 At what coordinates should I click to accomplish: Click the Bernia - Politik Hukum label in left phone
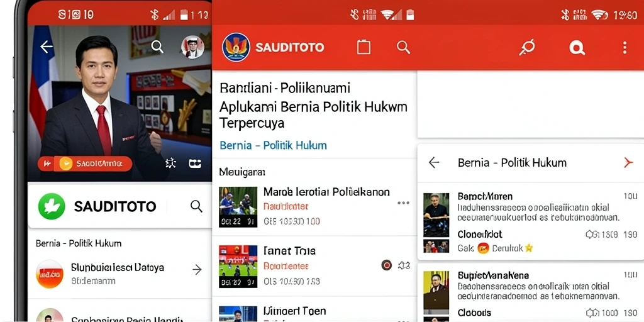pos(79,243)
